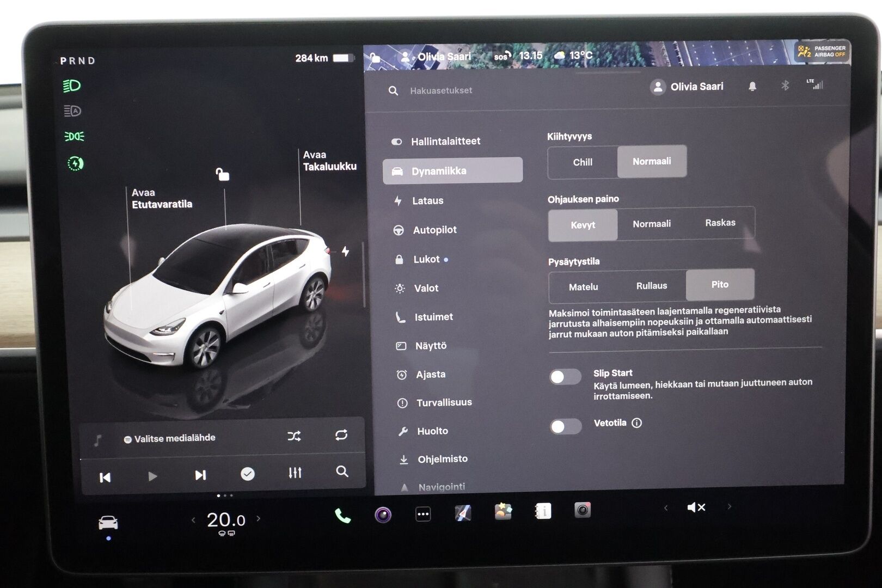Screen dimensions: 882x588
Task: Tap the Bluetooth status icon
Action: click(x=785, y=86)
